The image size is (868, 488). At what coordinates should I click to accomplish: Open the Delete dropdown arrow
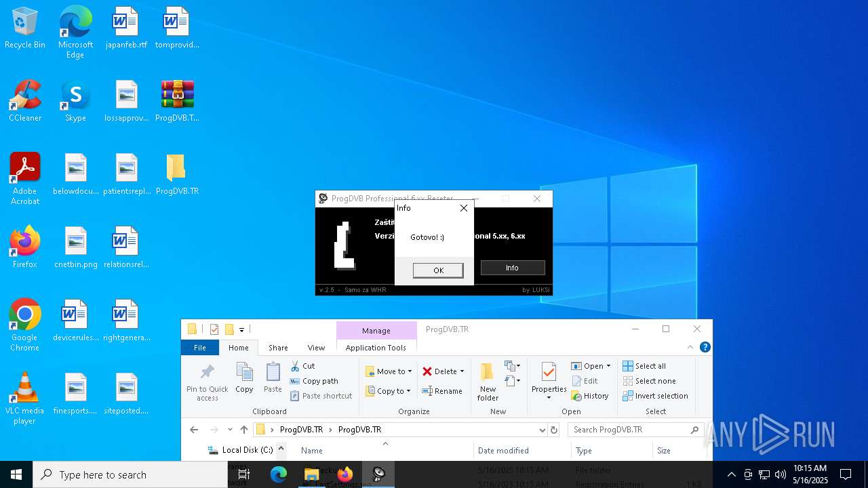pyautogui.click(x=462, y=371)
